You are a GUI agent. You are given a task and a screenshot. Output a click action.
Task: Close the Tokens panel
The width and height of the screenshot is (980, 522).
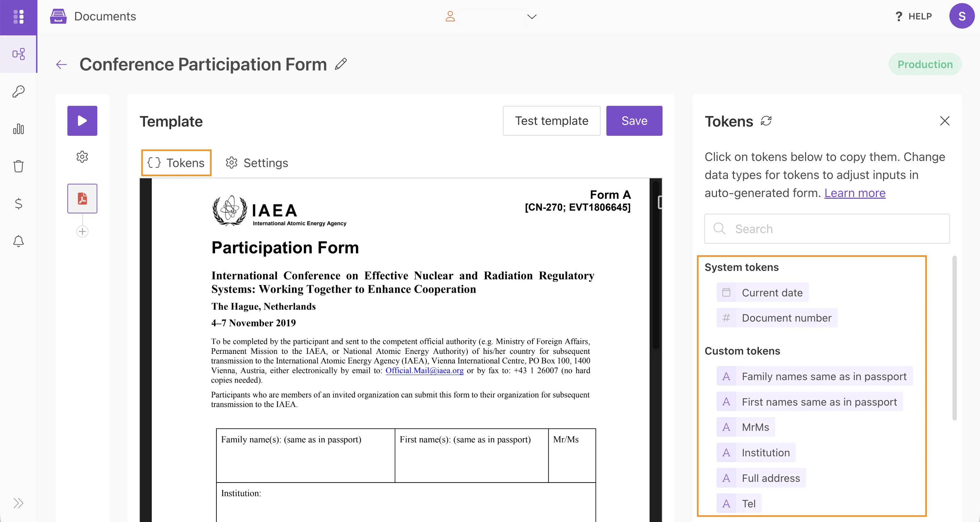[x=945, y=120]
